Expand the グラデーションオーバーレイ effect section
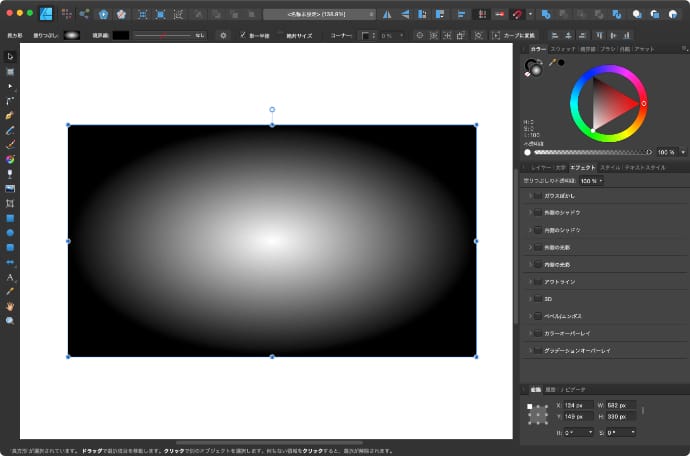690x456 pixels. click(x=529, y=351)
